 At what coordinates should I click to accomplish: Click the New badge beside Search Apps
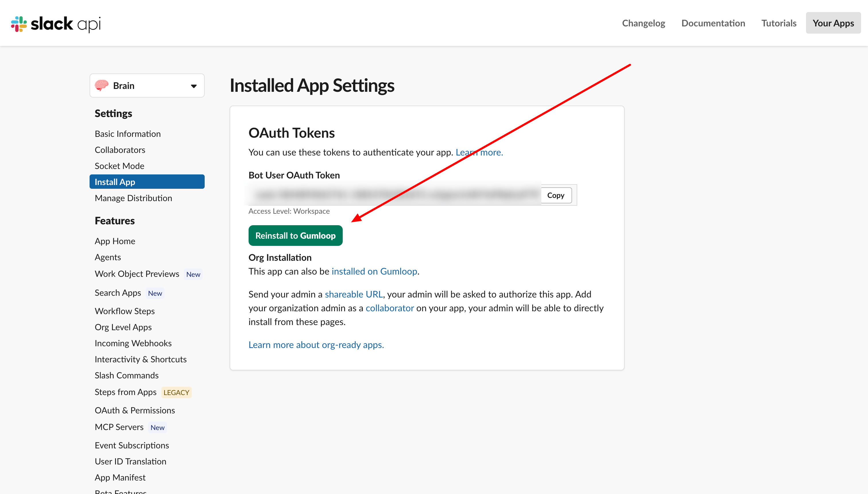pos(155,293)
